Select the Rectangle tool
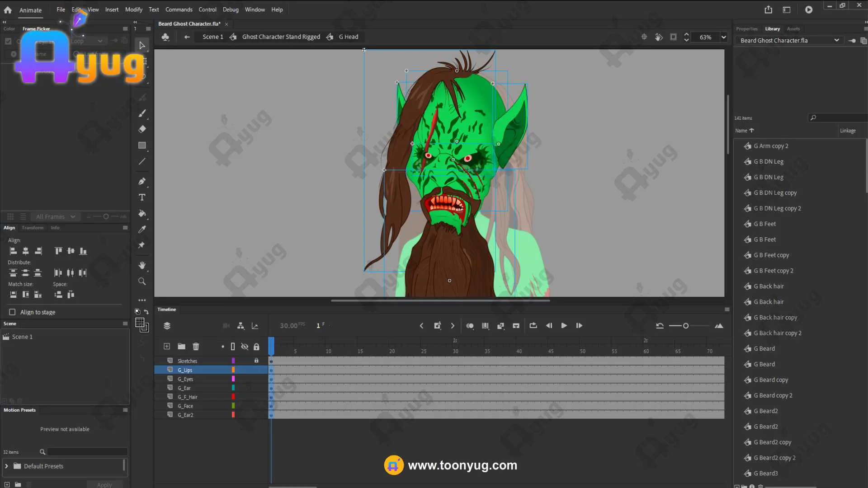 142,145
